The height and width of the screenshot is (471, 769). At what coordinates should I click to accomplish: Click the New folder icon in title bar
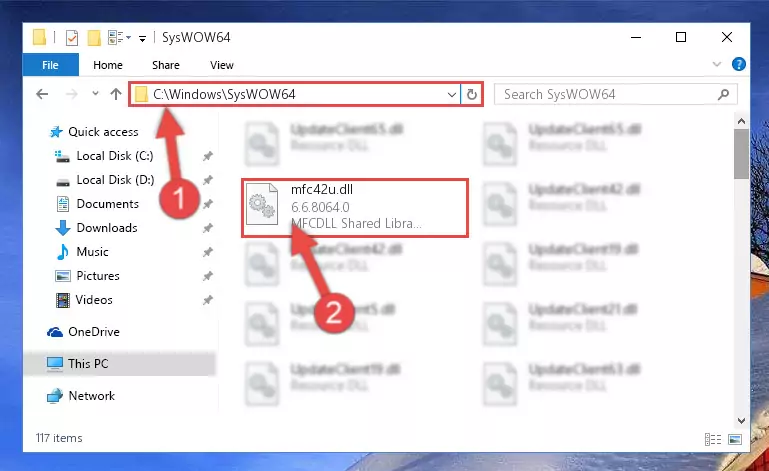(94, 38)
